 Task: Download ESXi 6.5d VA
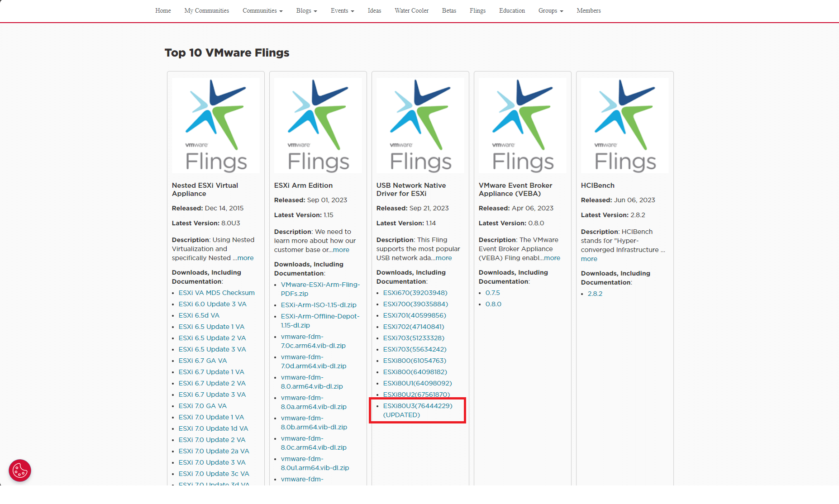pyautogui.click(x=199, y=315)
